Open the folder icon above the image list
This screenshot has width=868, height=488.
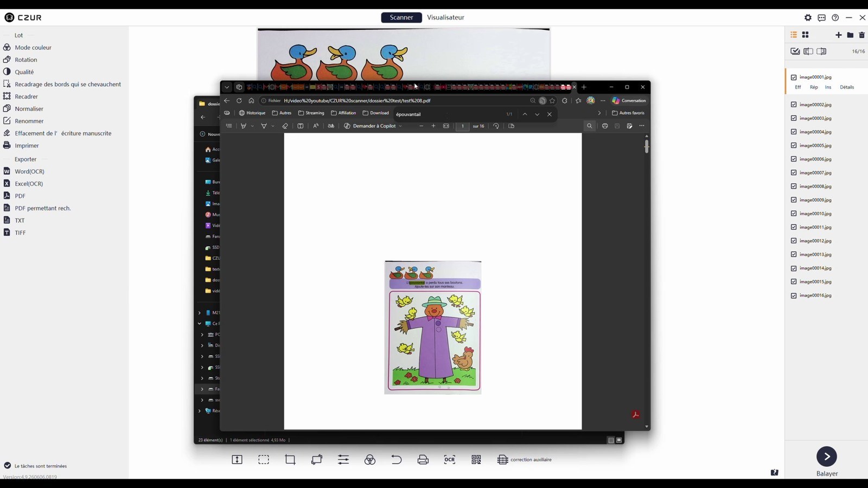coord(850,35)
